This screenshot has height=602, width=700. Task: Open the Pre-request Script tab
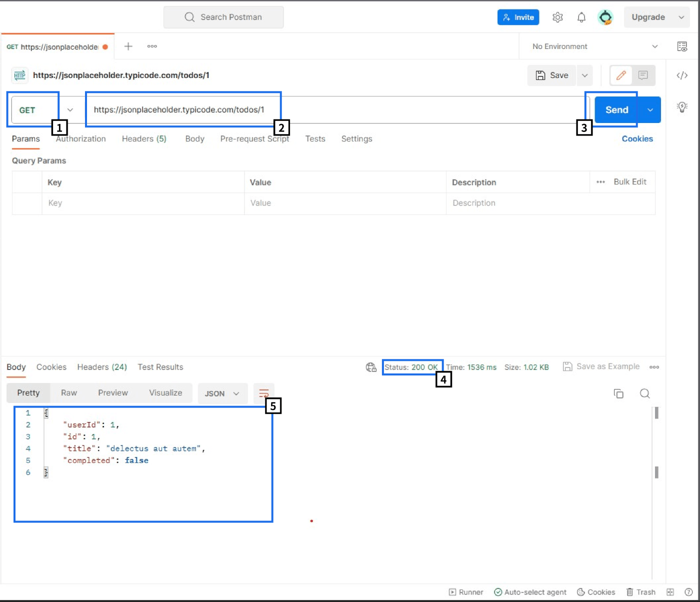pos(254,139)
